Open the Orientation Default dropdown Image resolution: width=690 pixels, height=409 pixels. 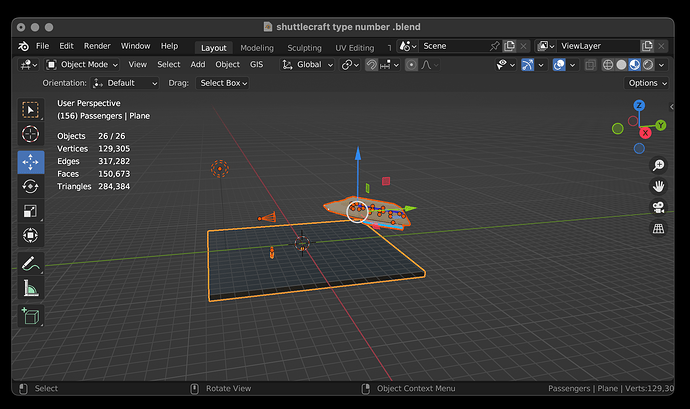(x=125, y=83)
